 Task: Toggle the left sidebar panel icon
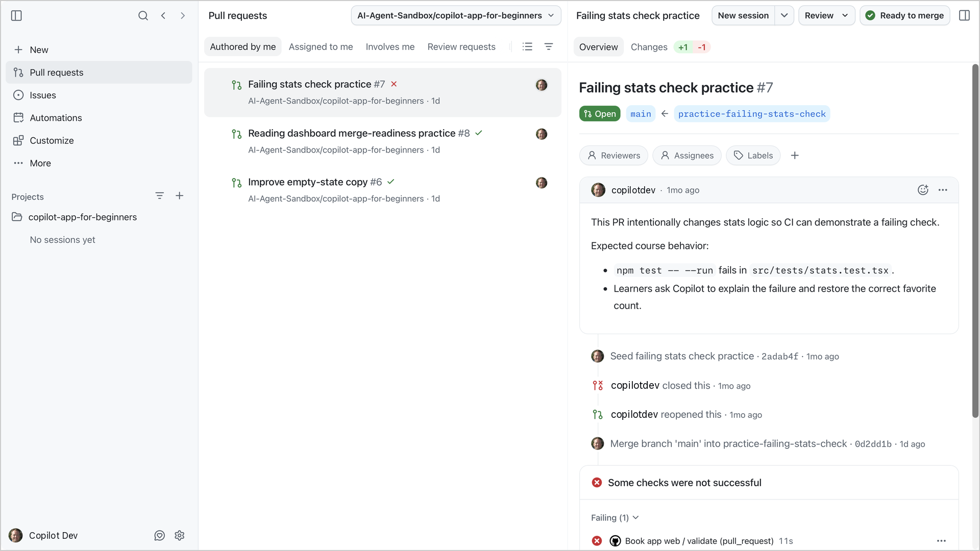click(16, 16)
